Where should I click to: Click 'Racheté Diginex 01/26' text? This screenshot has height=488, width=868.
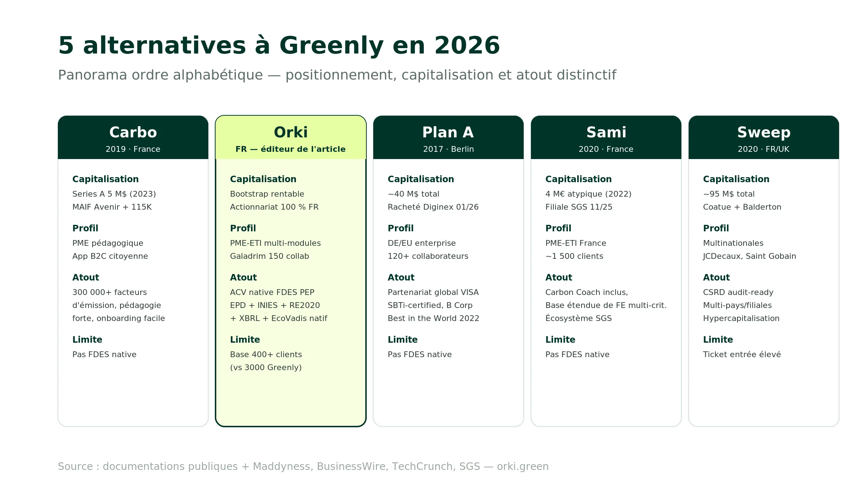433,207
